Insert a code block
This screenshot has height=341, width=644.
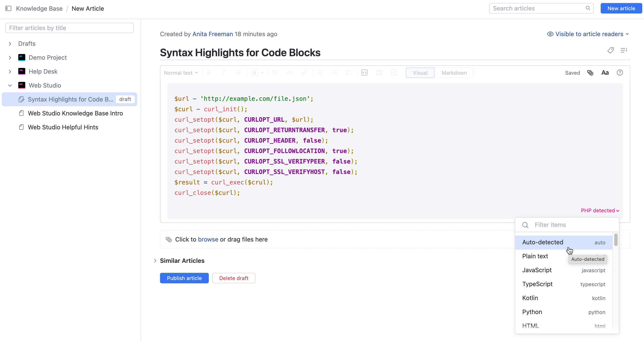click(364, 73)
